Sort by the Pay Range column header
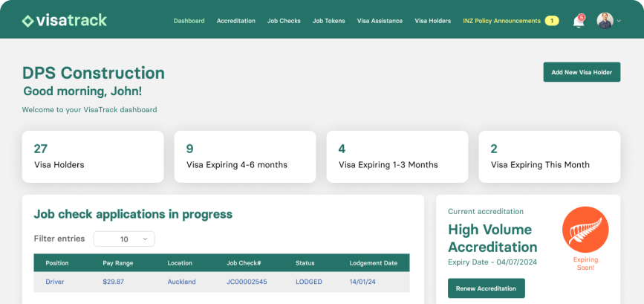 118,263
